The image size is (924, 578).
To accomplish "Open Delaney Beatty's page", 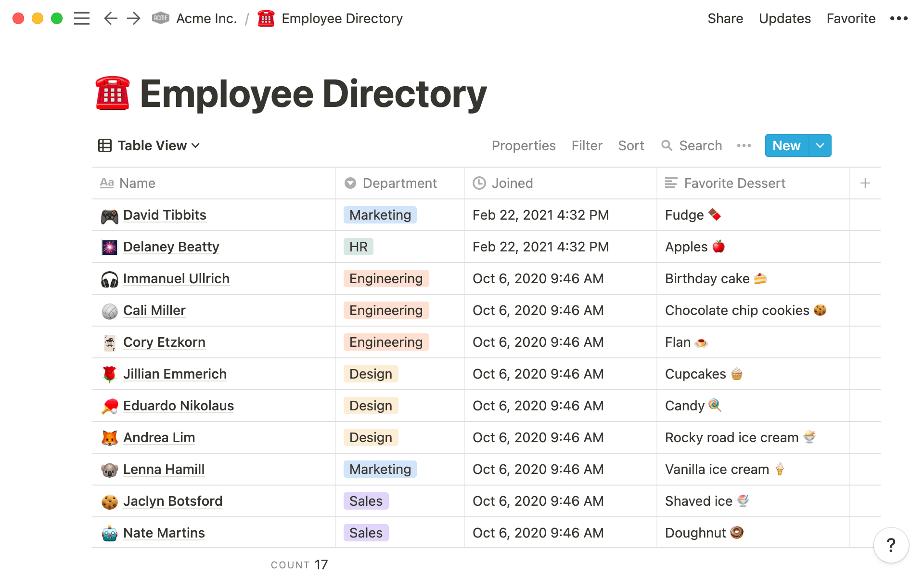I will coord(171,247).
